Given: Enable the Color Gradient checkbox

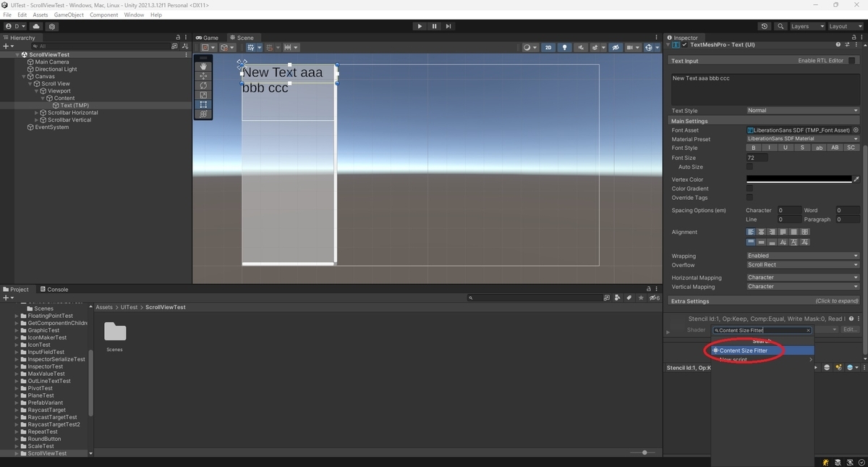Looking at the screenshot, I should coord(749,188).
